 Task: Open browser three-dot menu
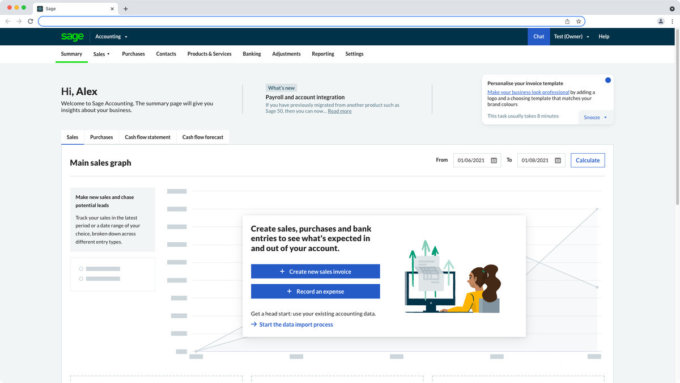[673, 21]
